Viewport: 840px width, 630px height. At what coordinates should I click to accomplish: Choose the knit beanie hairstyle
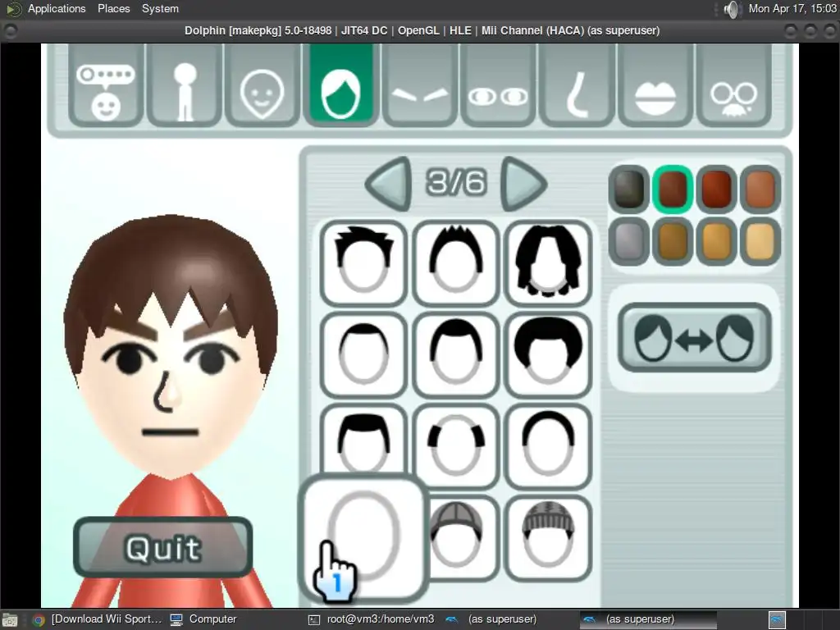(548, 538)
